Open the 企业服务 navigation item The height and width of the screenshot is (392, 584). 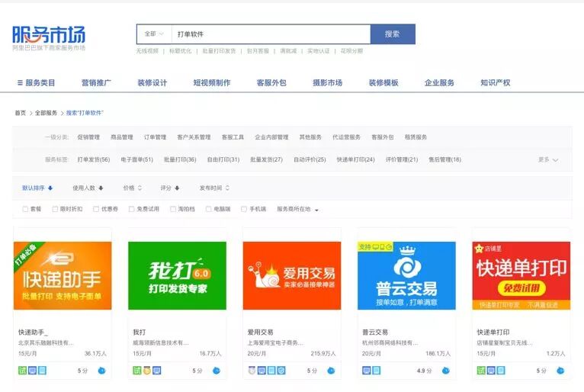(439, 82)
